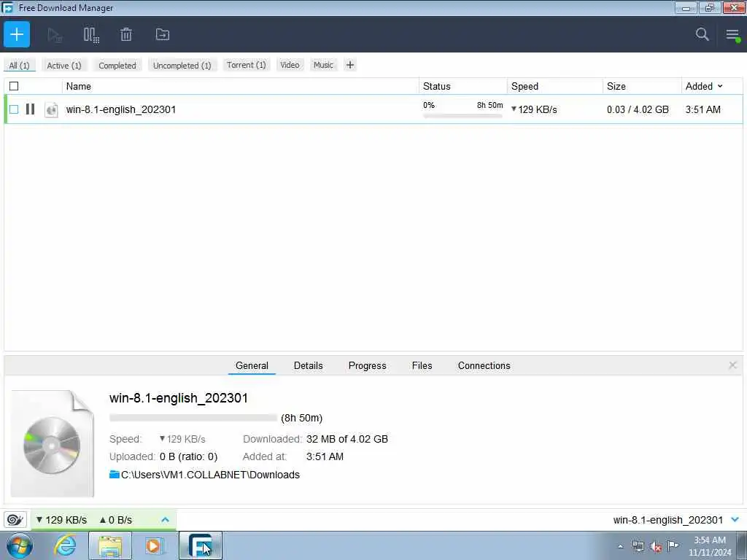Select the Completed filter tab
The image size is (747, 560).
117,65
